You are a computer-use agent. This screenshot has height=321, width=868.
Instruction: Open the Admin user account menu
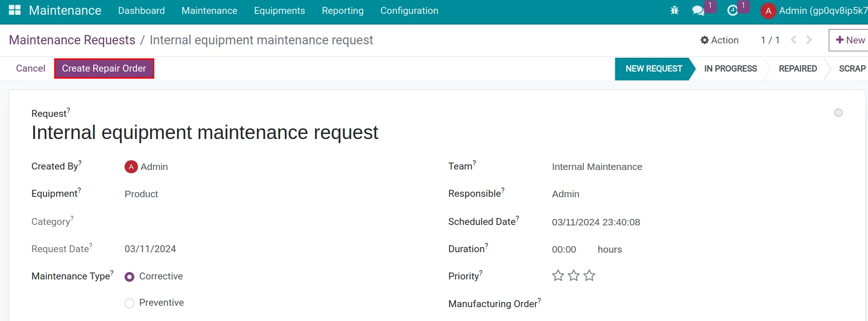(814, 11)
